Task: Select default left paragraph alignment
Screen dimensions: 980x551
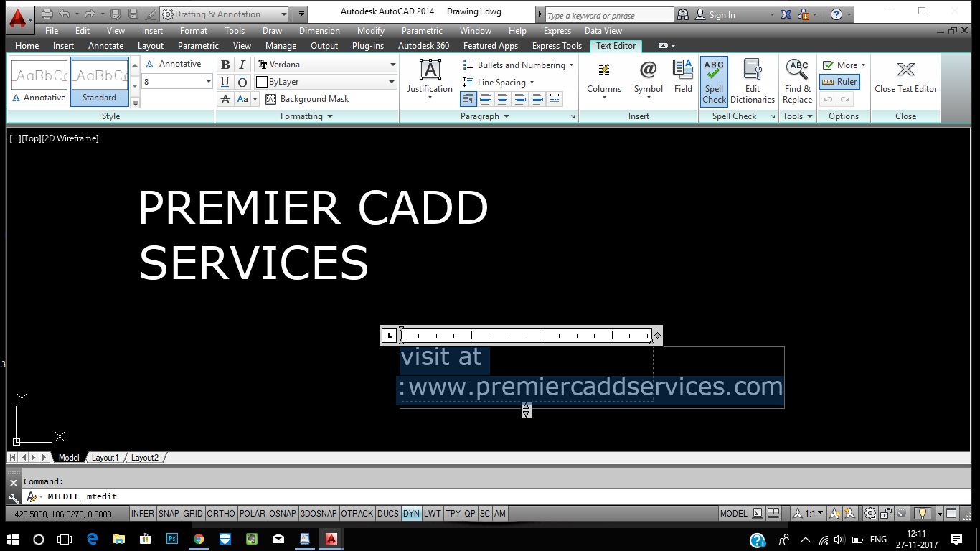Action: [468, 99]
